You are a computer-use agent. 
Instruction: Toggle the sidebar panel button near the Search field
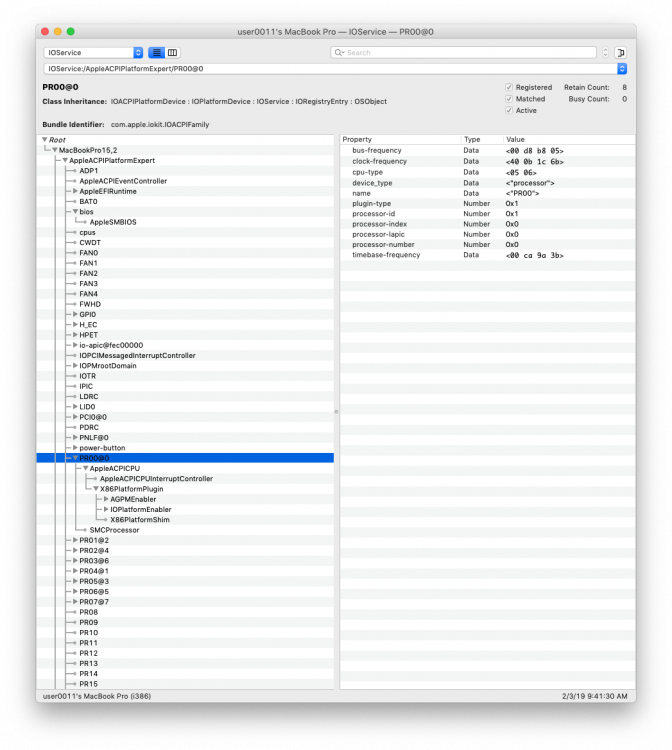click(621, 53)
